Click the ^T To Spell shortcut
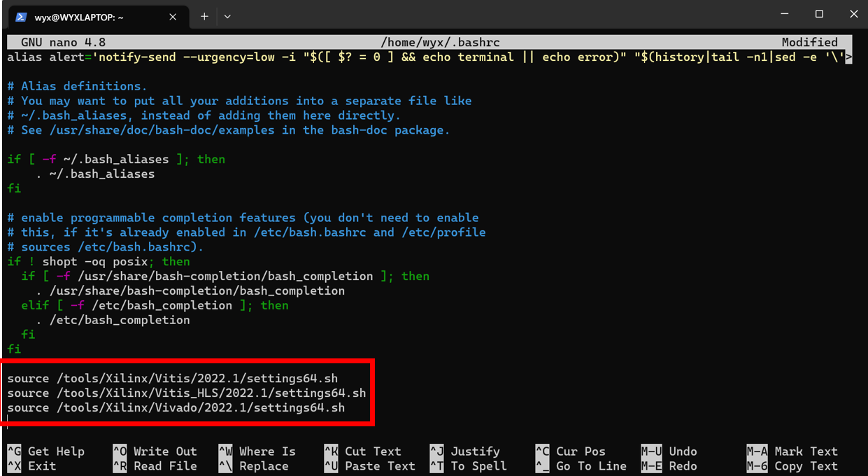 coord(469,466)
